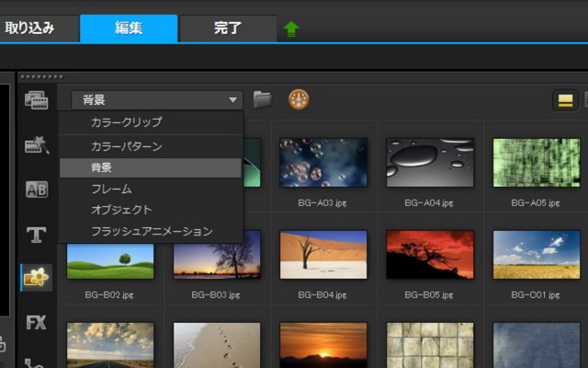The height and width of the screenshot is (368, 588).
Task: Open the FX Filter library icon
Action: click(36, 323)
